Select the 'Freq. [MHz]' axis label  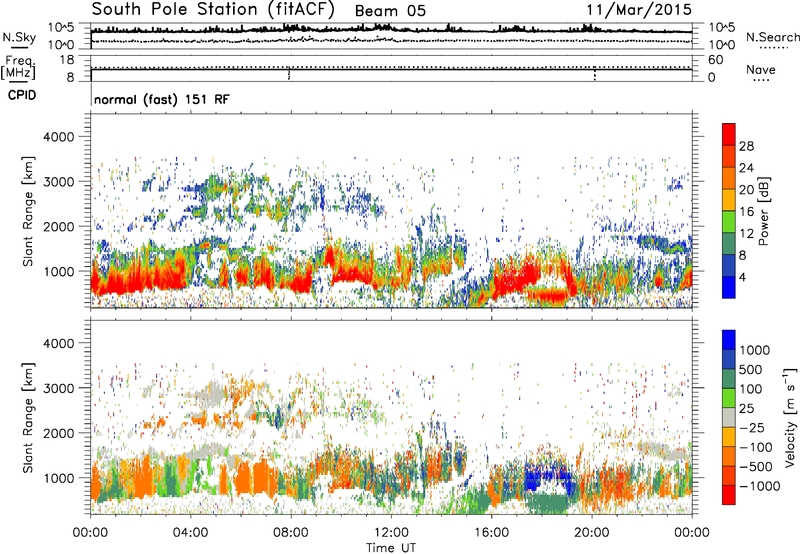[x=19, y=68]
